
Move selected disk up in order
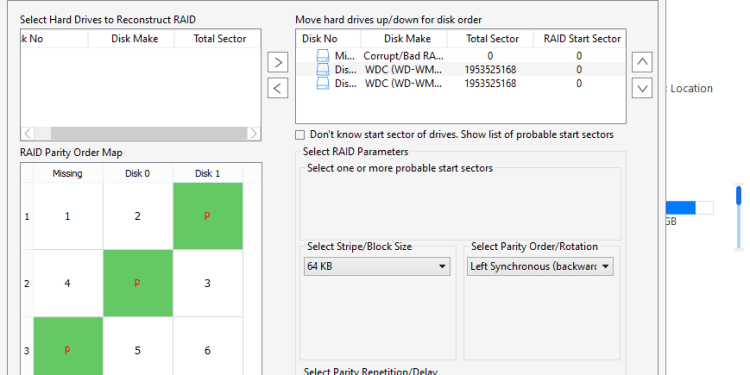point(642,62)
